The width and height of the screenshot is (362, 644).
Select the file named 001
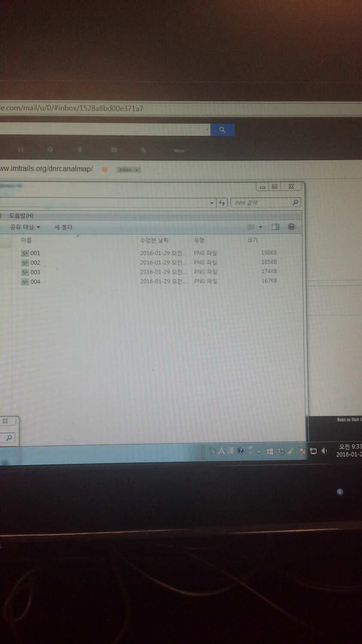pyautogui.click(x=35, y=253)
